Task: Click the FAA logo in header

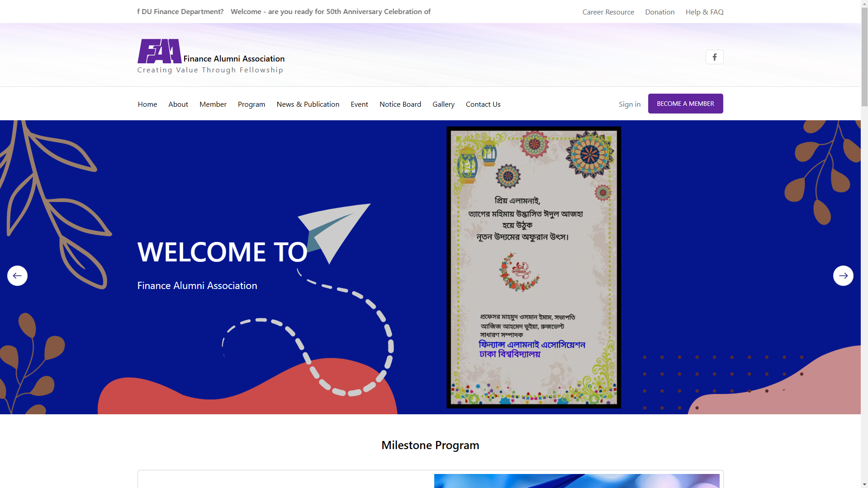Action: [159, 51]
